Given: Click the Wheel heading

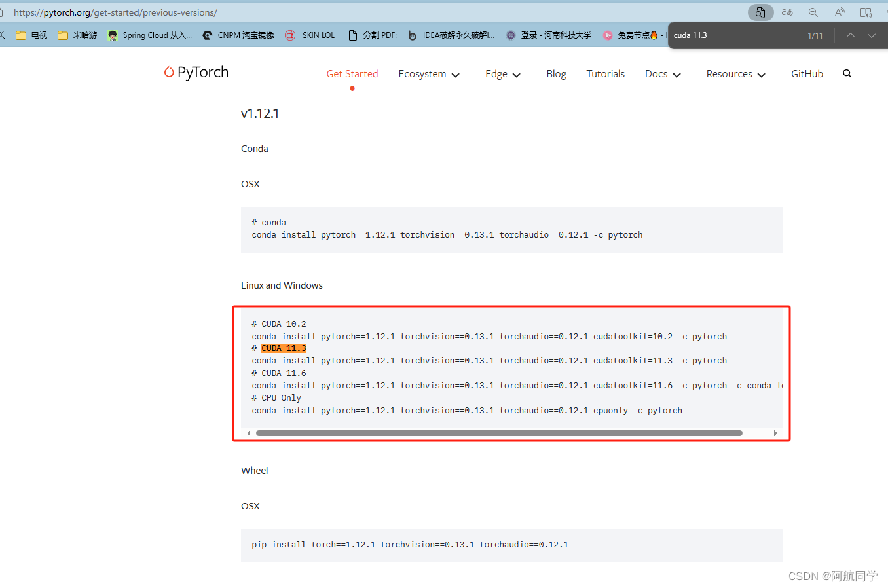Looking at the screenshot, I should (254, 471).
